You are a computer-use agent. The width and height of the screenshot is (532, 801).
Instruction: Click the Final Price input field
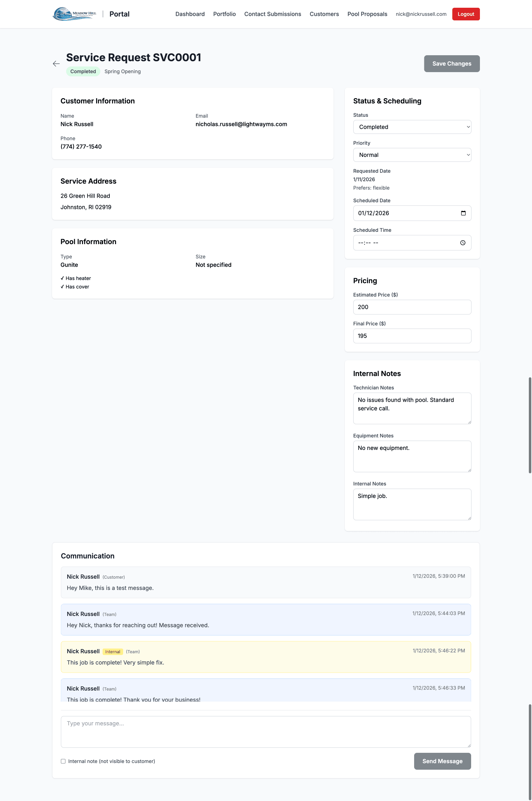pos(412,336)
